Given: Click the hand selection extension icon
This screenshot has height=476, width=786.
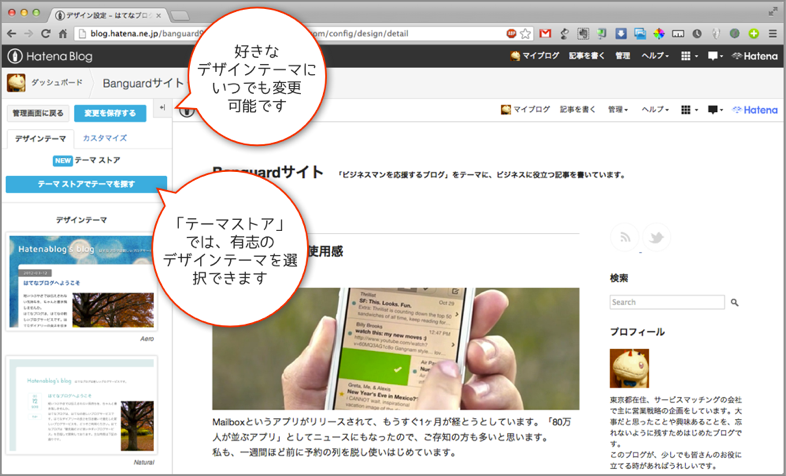Looking at the screenshot, I should (x=583, y=34).
